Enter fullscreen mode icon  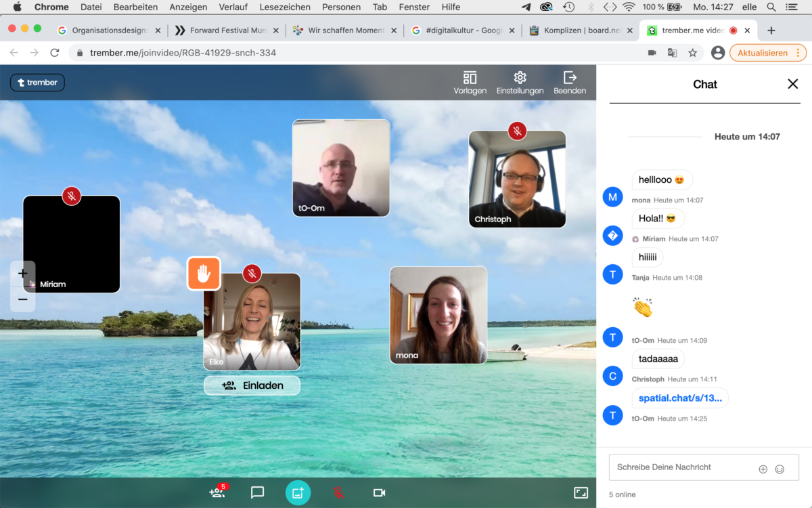581,492
